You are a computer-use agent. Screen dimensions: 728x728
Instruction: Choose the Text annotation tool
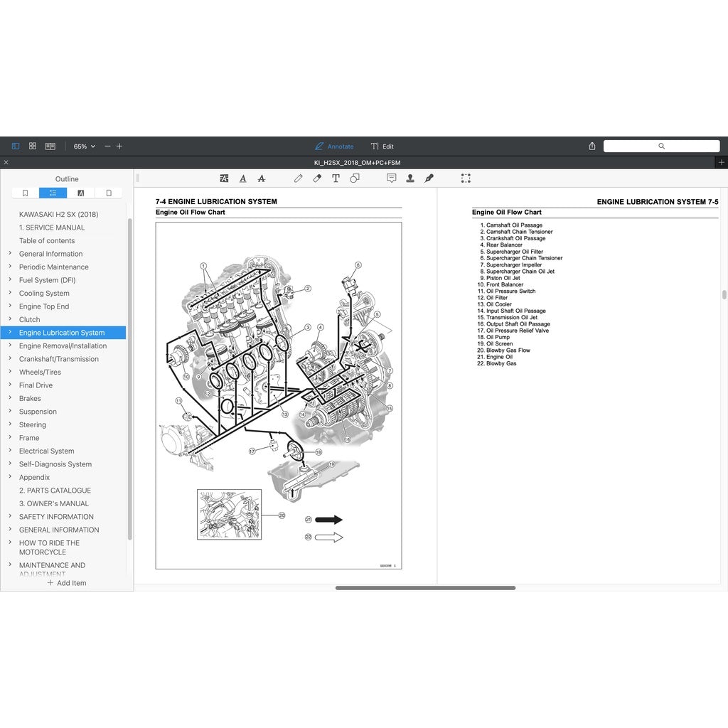point(335,178)
